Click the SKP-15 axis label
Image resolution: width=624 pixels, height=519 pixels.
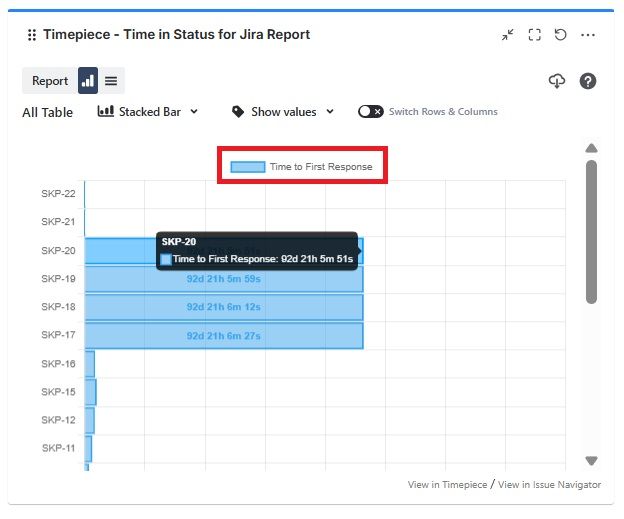click(58, 392)
